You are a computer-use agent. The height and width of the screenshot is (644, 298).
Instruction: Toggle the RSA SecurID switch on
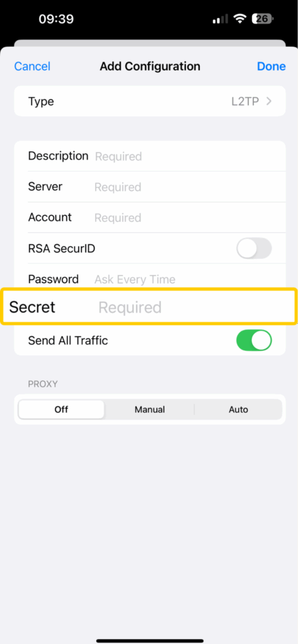(x=254, y=248)
